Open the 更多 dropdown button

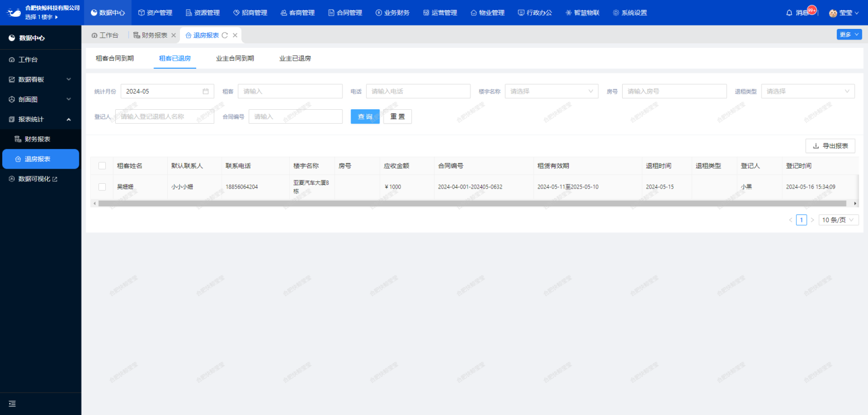point(849,35)
